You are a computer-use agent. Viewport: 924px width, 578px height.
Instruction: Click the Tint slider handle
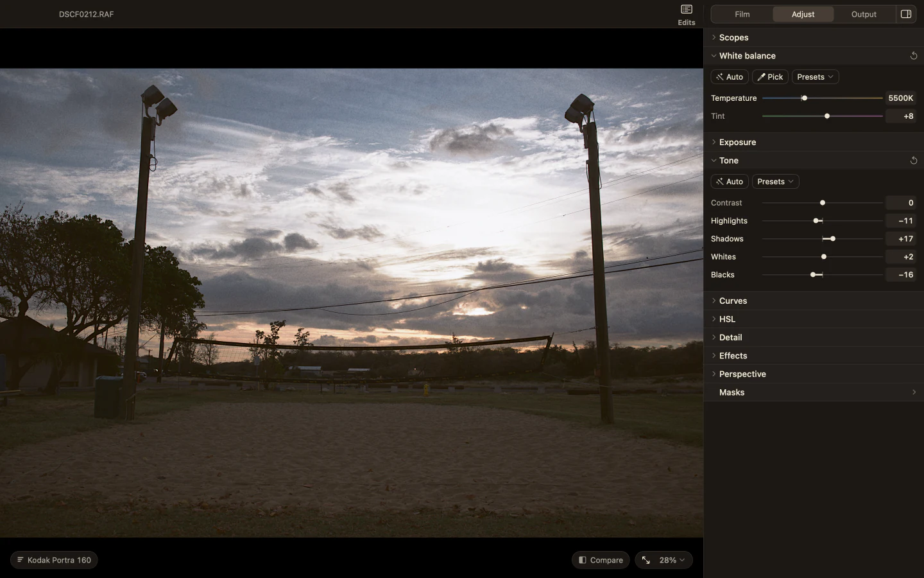tap(827, 116)
